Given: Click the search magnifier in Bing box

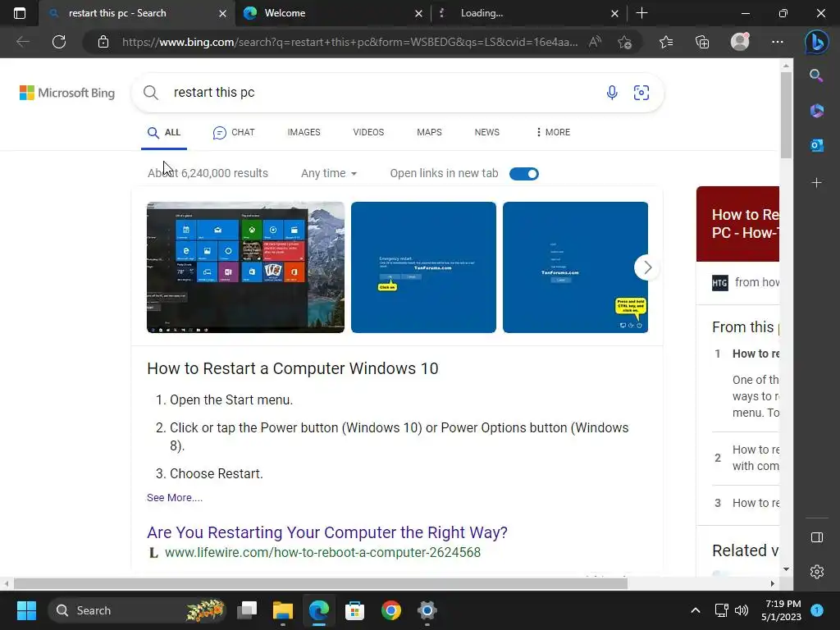Looking at the screenshot, I should click(151, 93).
